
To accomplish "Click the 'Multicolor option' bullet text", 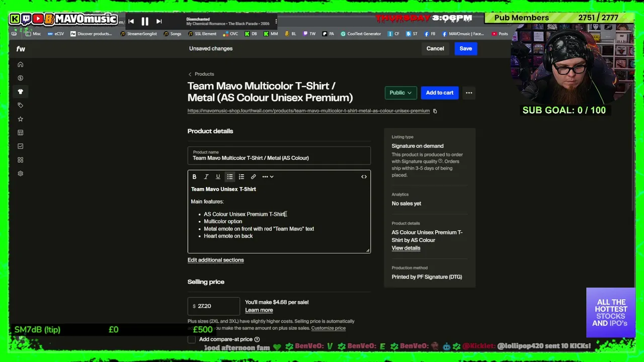I will pyautogui.click(x=223, y=222).
